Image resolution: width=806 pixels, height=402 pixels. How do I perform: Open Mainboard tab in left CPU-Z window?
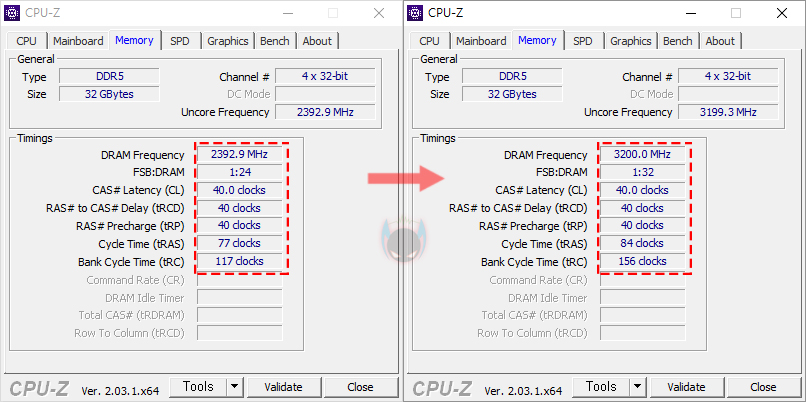pos(78,41)
